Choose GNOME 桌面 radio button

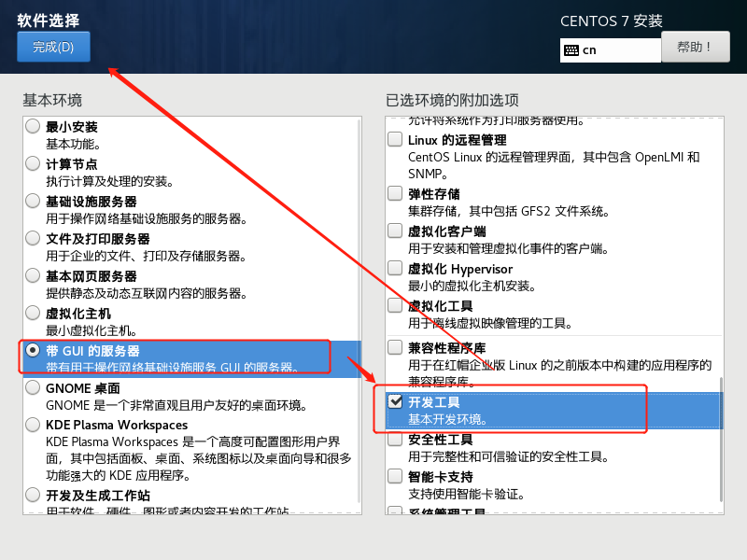coord(33,387)
